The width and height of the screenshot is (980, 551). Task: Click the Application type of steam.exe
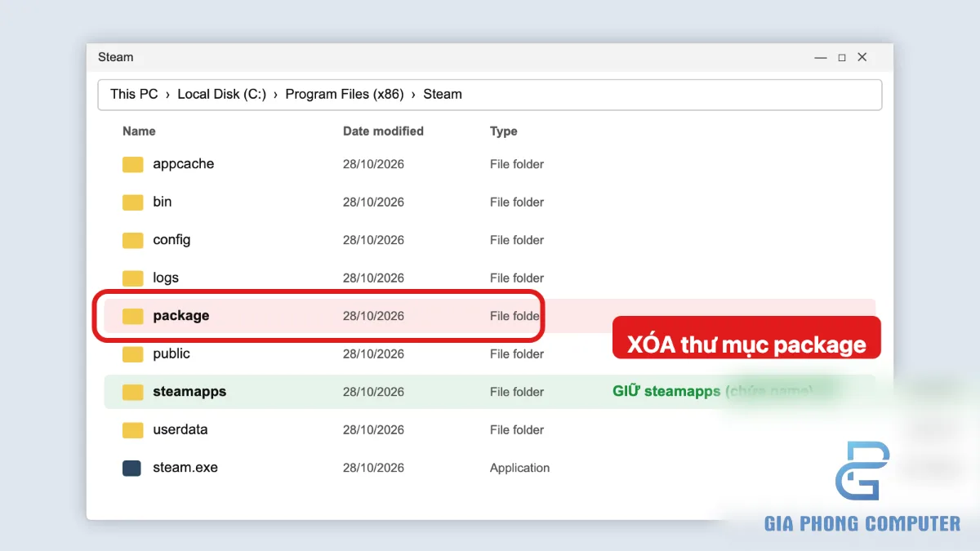click(x=519, y=468)
